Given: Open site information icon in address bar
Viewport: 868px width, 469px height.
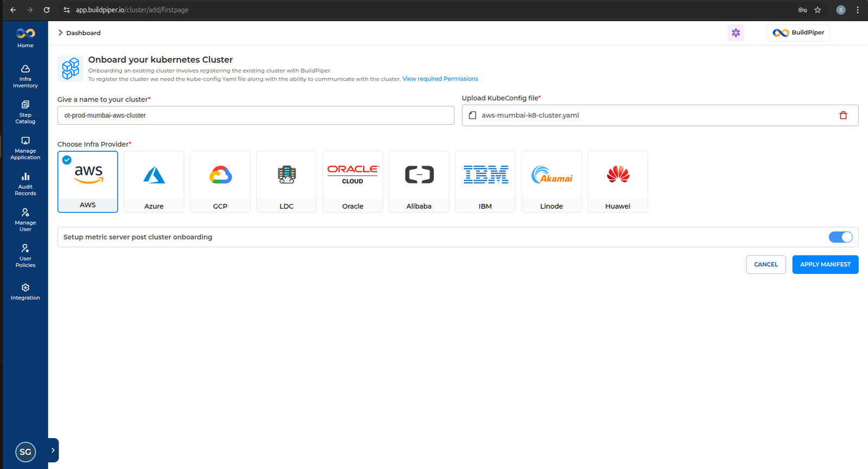Looking at the screenshot, I should click(x=67, y=10).
